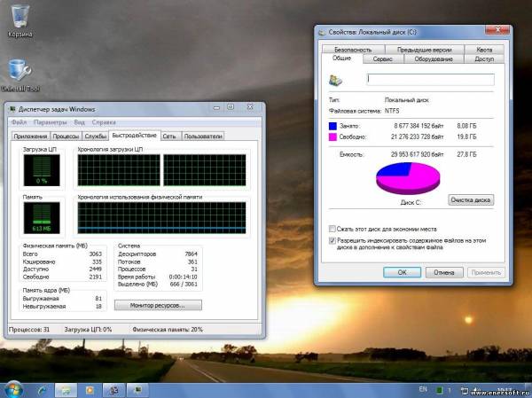
Task: Open the Uninstall Tool desktop icon
Action: coord(20,75)
